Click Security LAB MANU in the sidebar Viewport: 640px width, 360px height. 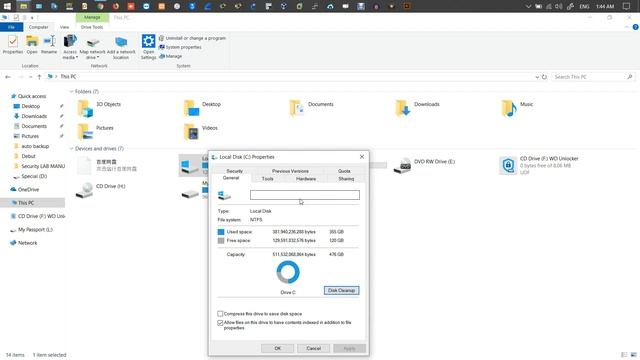[43, 166]
